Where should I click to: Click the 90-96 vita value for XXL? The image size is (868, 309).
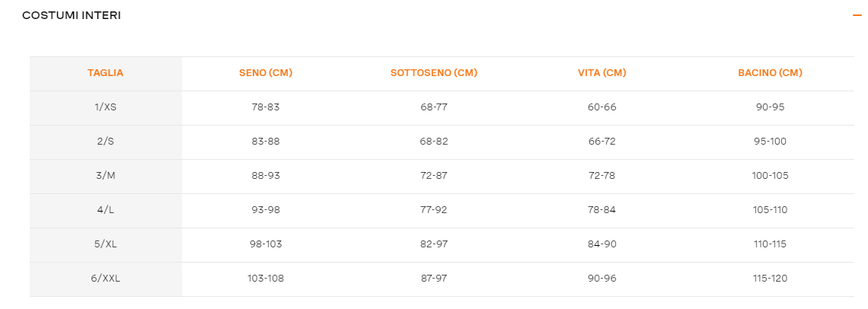[x=602, y=279]
